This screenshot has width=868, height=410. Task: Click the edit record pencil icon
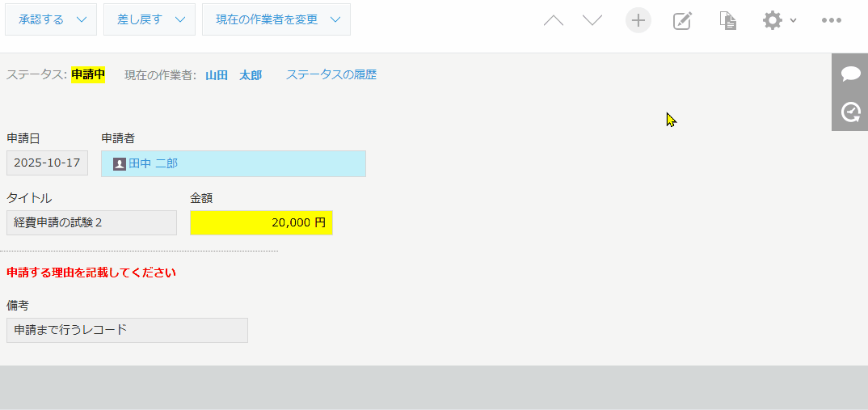(682, 20)
